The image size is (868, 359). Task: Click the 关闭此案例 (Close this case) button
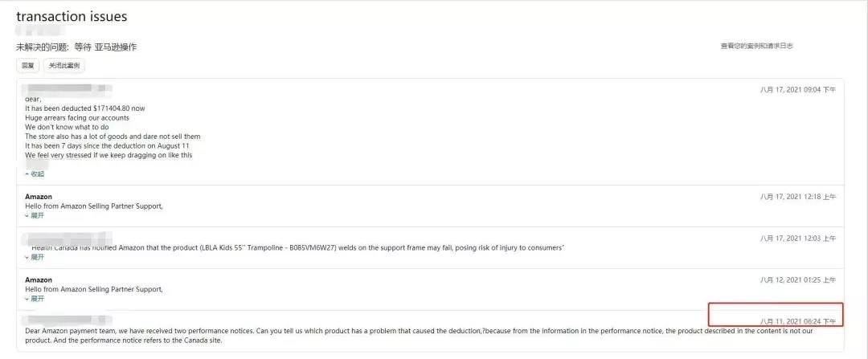[64, 65]
